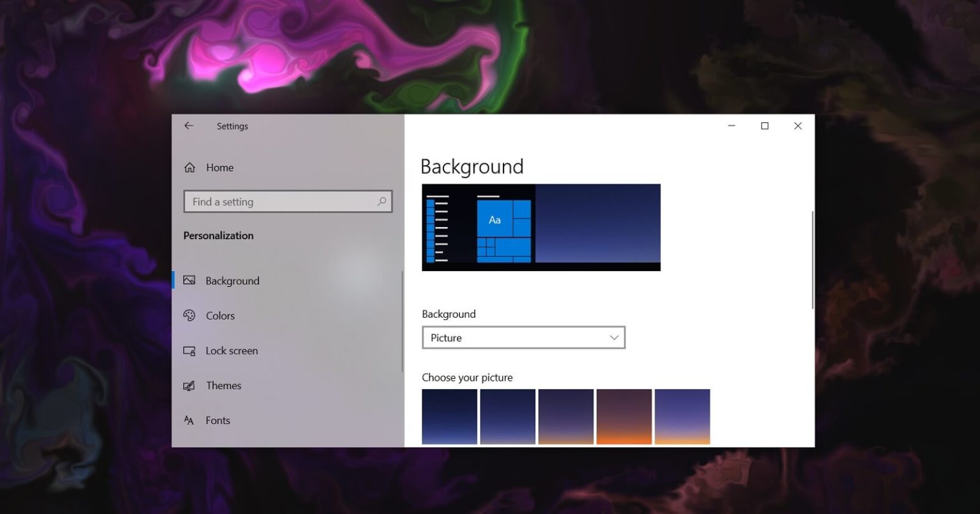Switch to the Themes settings page
This screenshot has height=514, width=980.
point(223,385)
